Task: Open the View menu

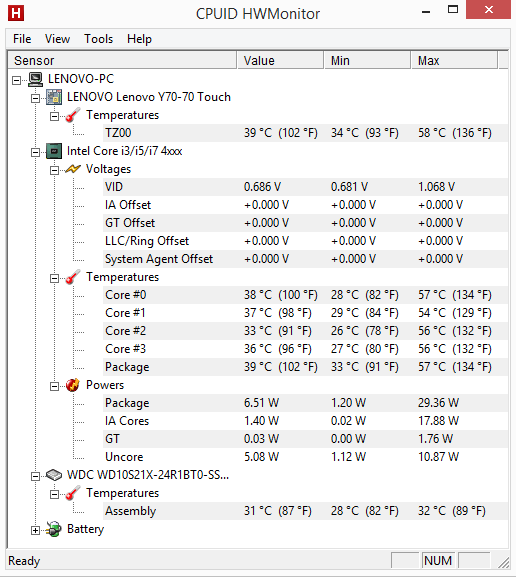Action: coord(57,39)
